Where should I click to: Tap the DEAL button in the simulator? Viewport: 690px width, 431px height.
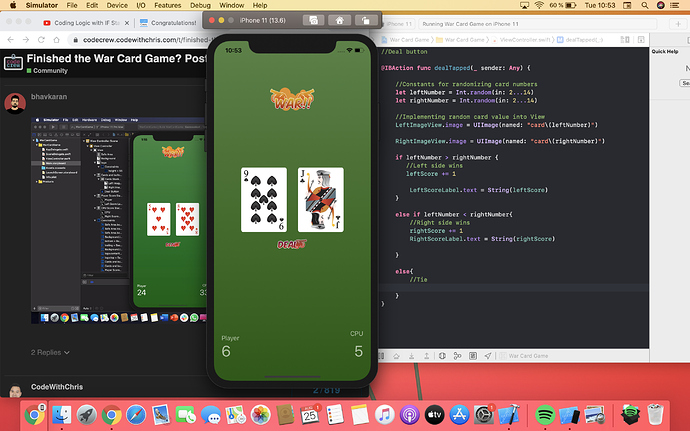(291, 243)
